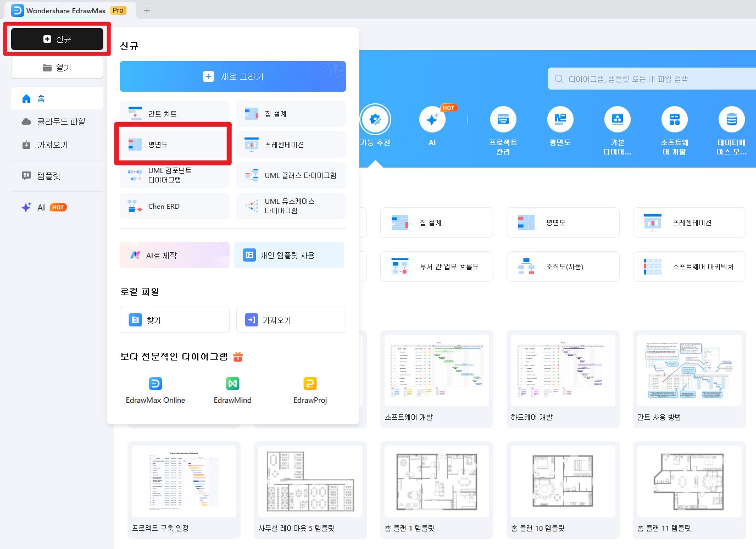Open 템플릿 in the left sidebar
The width and height of the screenshot is (756, 549).
48,176
